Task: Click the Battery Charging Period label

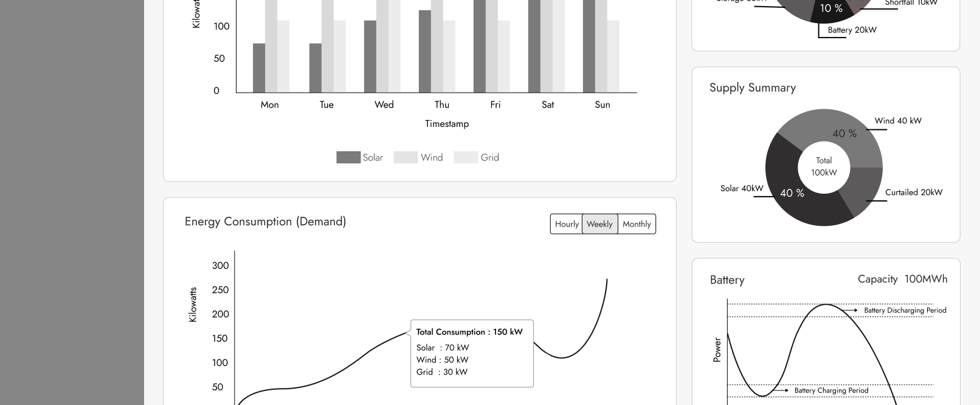Action: (x=831, y=390)
